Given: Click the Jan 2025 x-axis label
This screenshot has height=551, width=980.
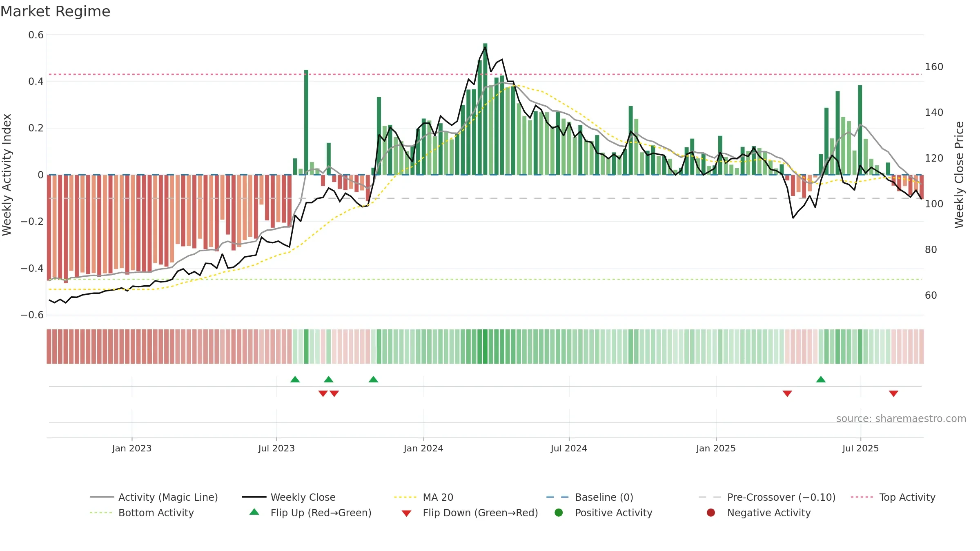Looking at the screenshot, I should [716, 448].
